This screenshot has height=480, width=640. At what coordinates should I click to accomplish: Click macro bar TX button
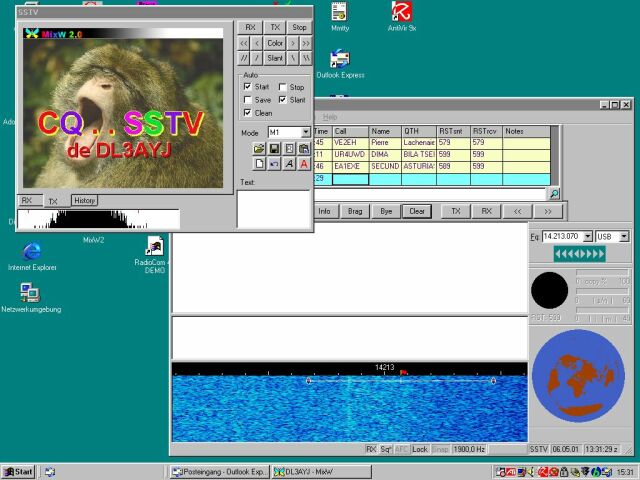click(456, 211)
